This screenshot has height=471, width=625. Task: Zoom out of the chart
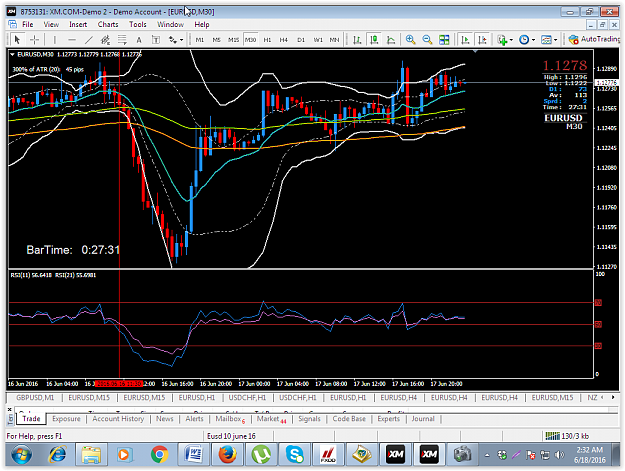[427, 39]
